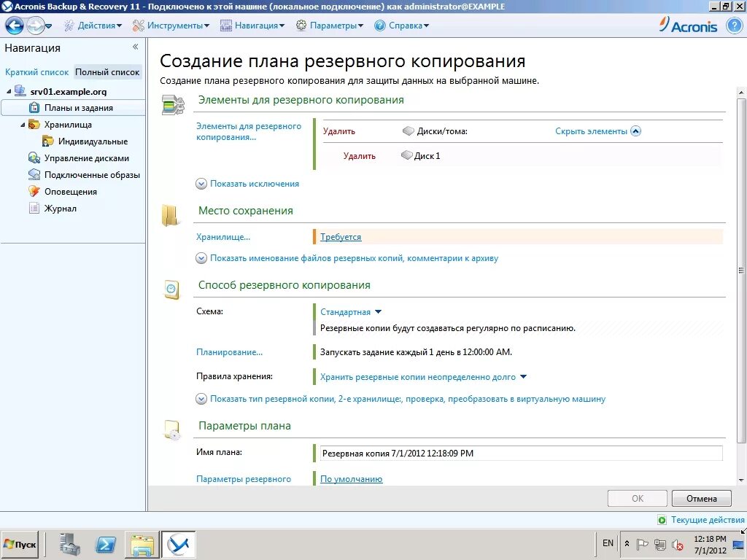Viewport: 747px width, 560px height.
Task: Click the Параметры резервного link
Action: pyautogui.click(x=244, y=479)
